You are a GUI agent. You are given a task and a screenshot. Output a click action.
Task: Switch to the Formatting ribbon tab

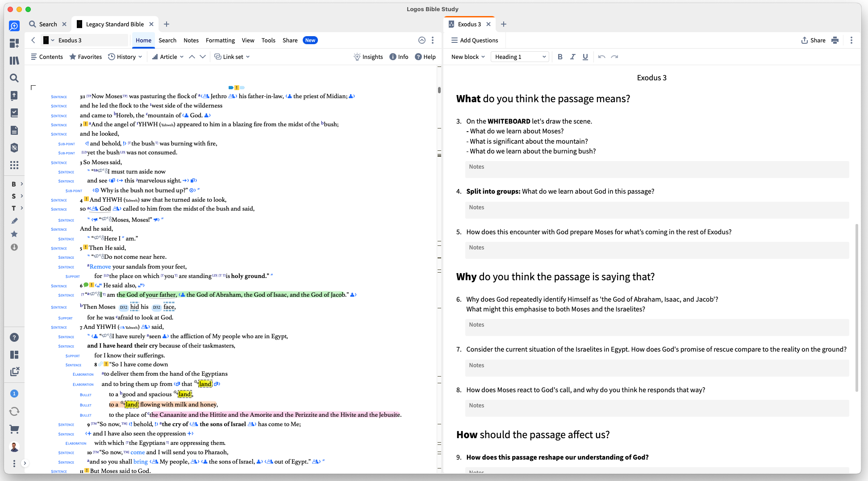pos(220,40)
